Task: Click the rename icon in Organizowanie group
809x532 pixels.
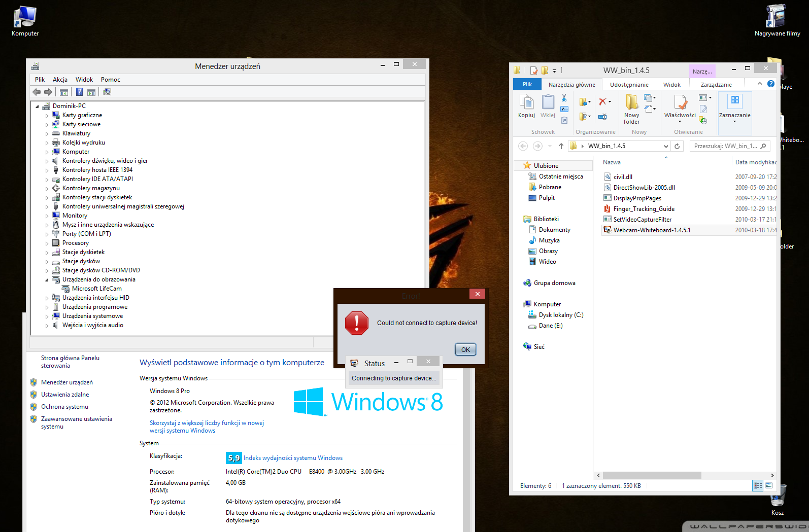Action: [x=602, y=117]
